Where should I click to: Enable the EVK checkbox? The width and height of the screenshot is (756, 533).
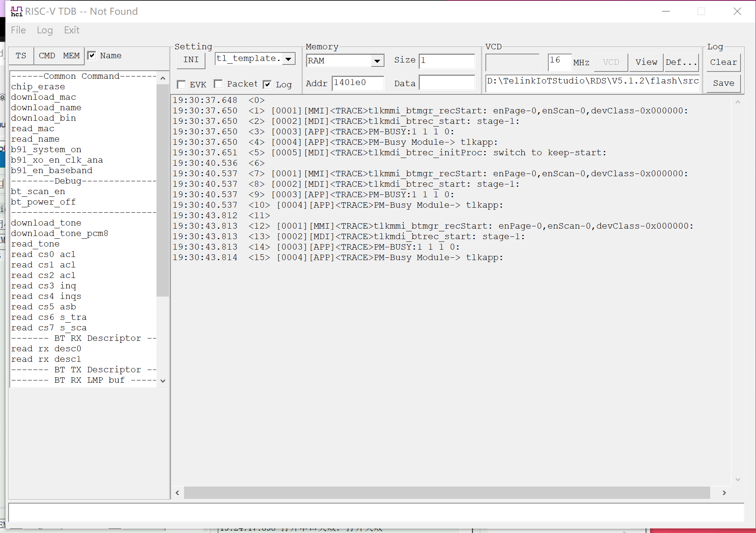click(181, 84)
